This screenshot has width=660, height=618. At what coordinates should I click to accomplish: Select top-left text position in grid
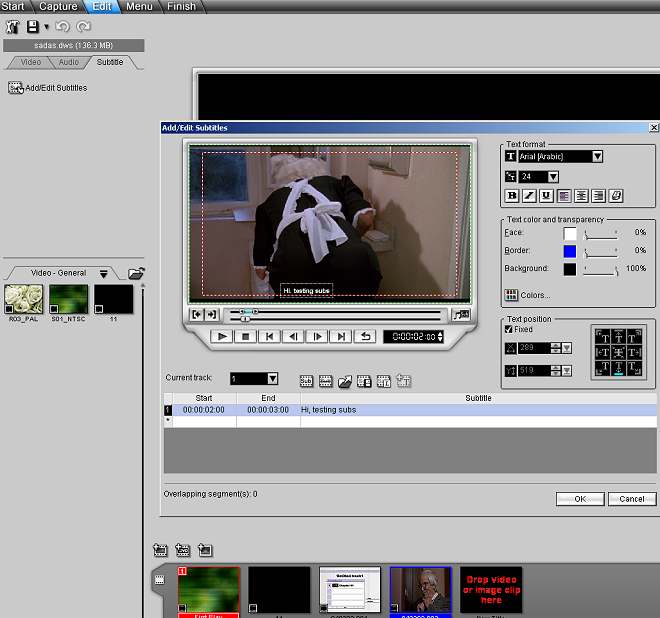click(603, 337)
